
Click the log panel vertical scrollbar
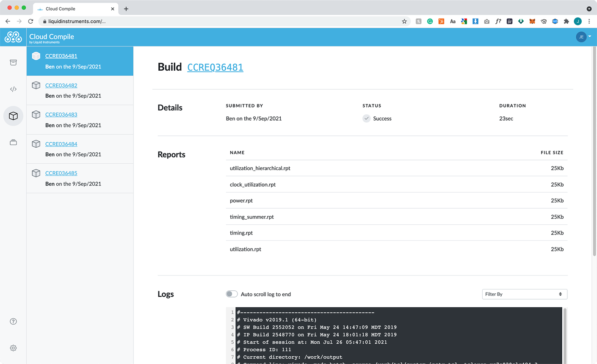pos(565,334)
